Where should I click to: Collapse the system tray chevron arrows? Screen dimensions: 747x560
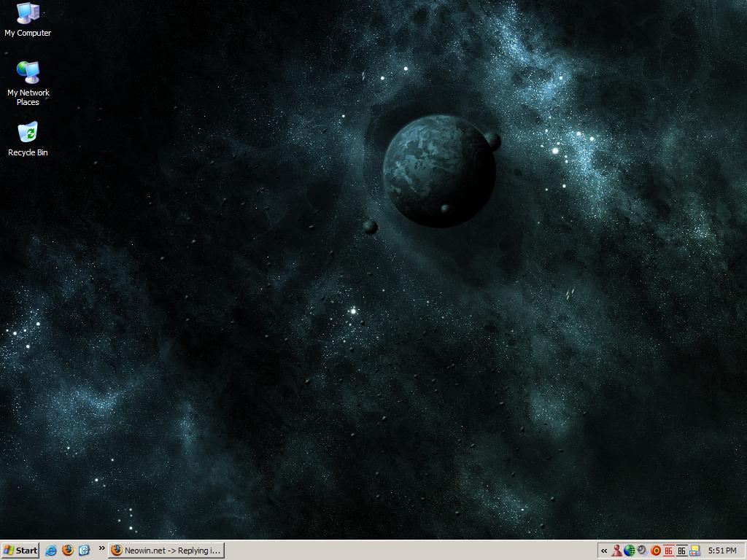(604, 551)
